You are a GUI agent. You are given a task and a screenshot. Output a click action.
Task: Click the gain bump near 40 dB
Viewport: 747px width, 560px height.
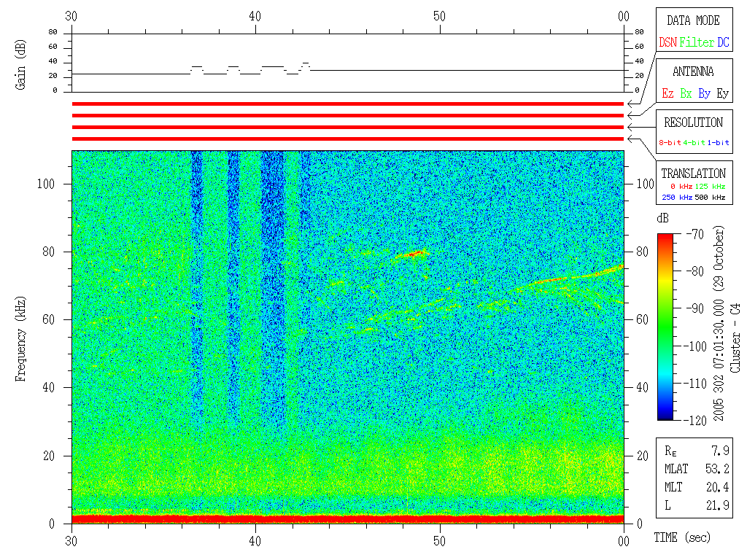[306, 63]
